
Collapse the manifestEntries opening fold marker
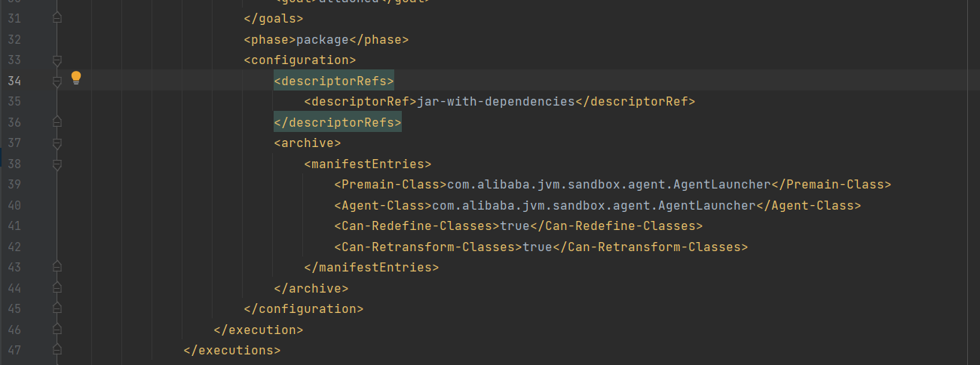57,164
